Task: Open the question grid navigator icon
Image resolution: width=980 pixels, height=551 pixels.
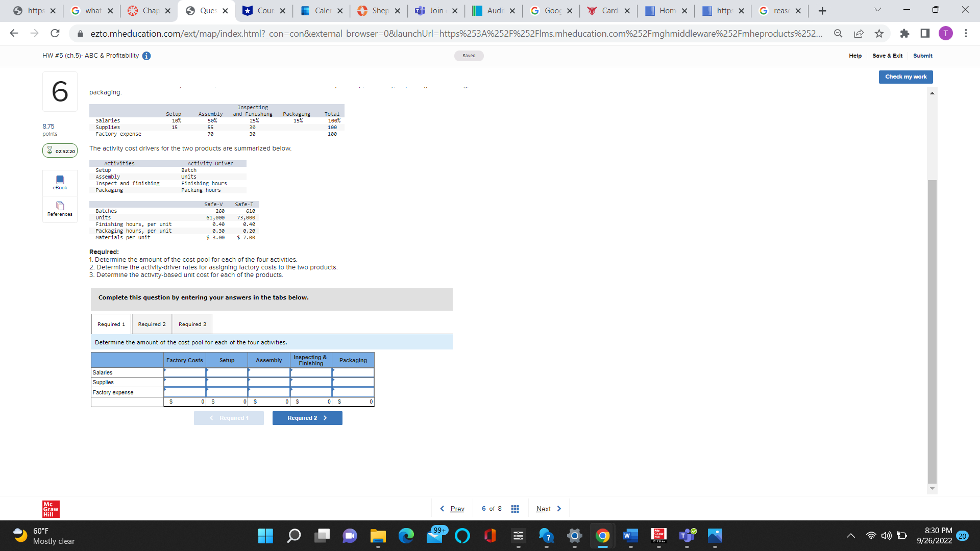Action: pos(515,509)
